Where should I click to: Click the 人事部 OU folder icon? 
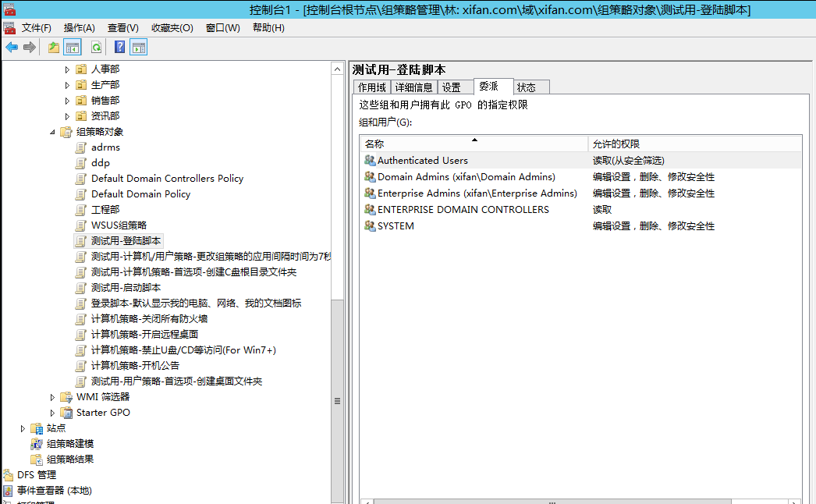[80, 69]
